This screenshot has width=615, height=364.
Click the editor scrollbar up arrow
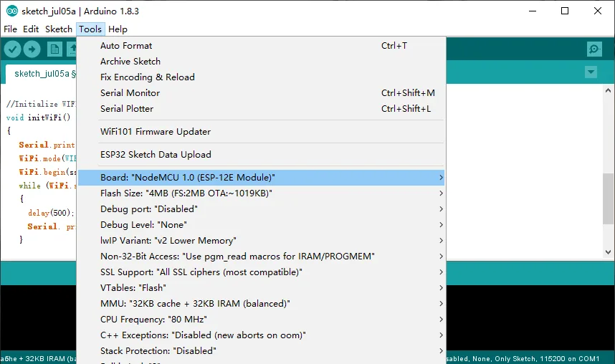[608, 90]
